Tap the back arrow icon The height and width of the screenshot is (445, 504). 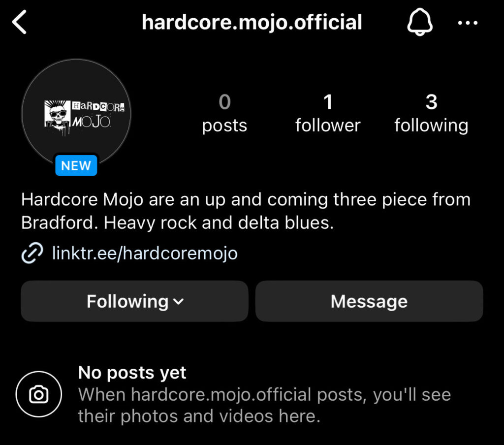[19, 22]
